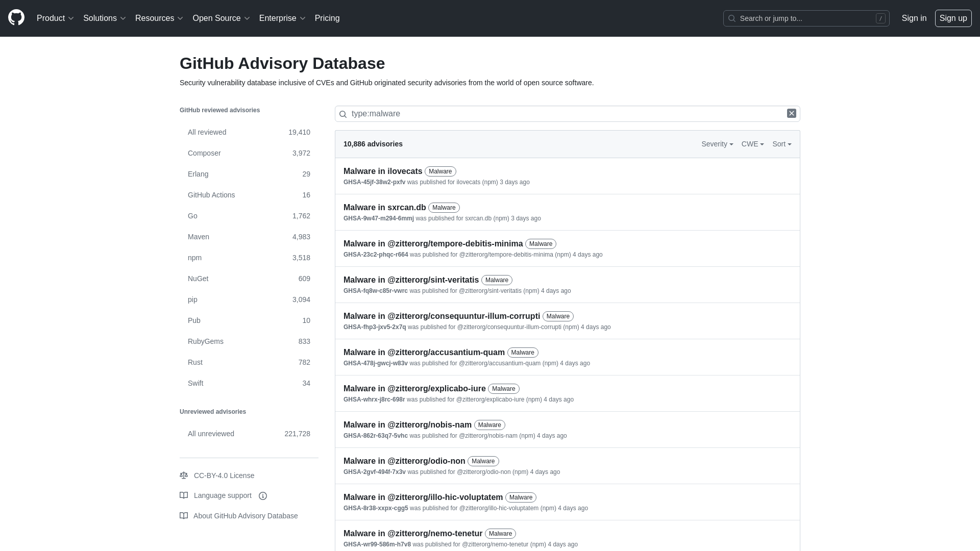980x551 pixels.
Task: Open the CC-BY-4.0 License link
Action: point(224,475)
